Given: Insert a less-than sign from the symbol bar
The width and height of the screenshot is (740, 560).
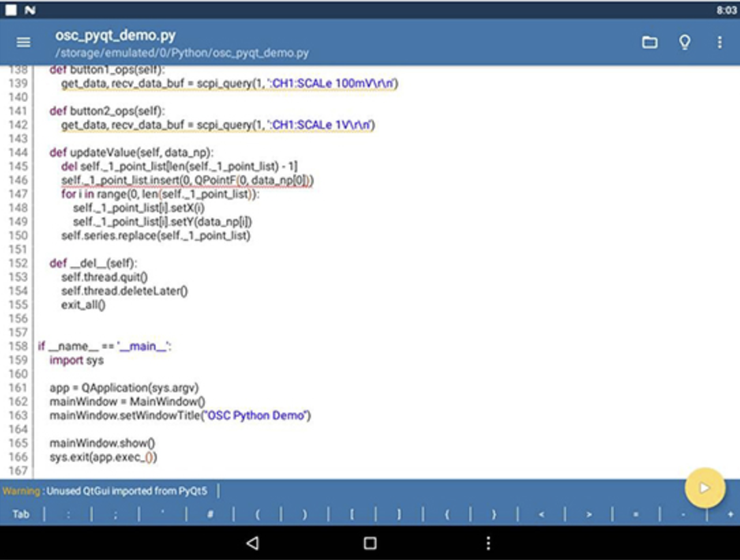Looking at the screenshot, I should (541, 514).
